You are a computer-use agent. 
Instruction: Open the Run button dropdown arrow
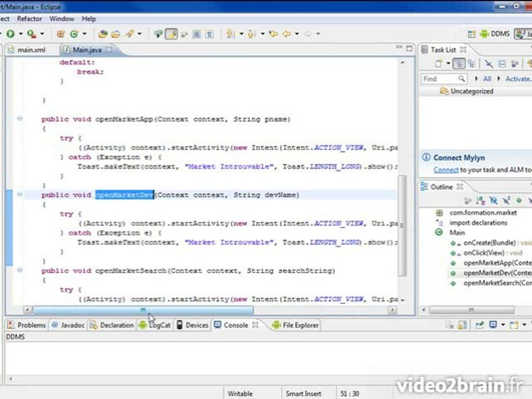[21, 34]
